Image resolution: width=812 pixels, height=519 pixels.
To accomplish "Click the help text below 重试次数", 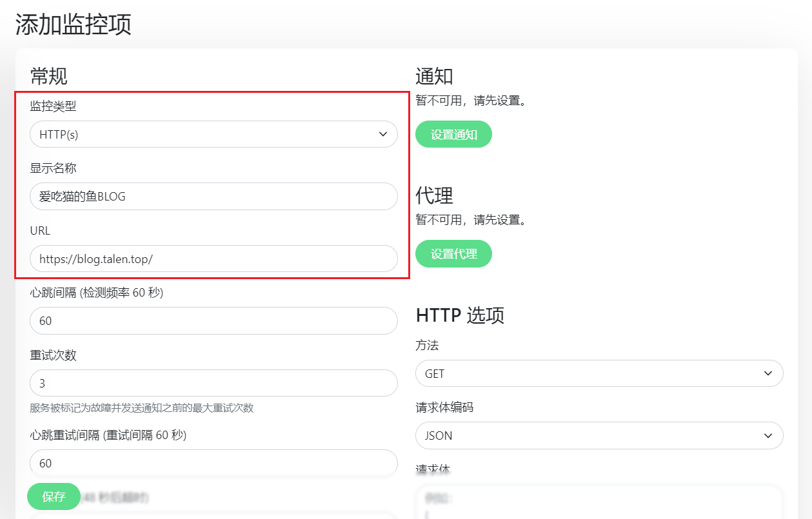I will (x=142, y=407).
